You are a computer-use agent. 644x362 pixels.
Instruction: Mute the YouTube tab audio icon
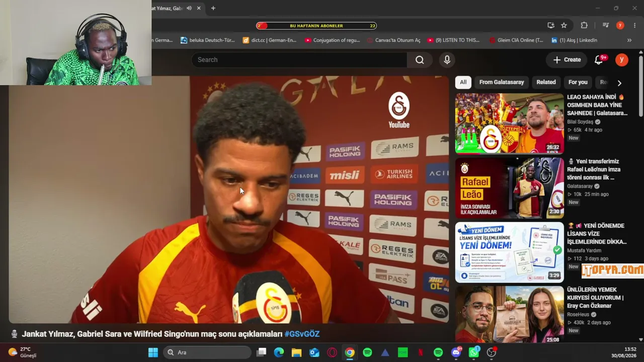pyautogui.click(x=189, y=8)
